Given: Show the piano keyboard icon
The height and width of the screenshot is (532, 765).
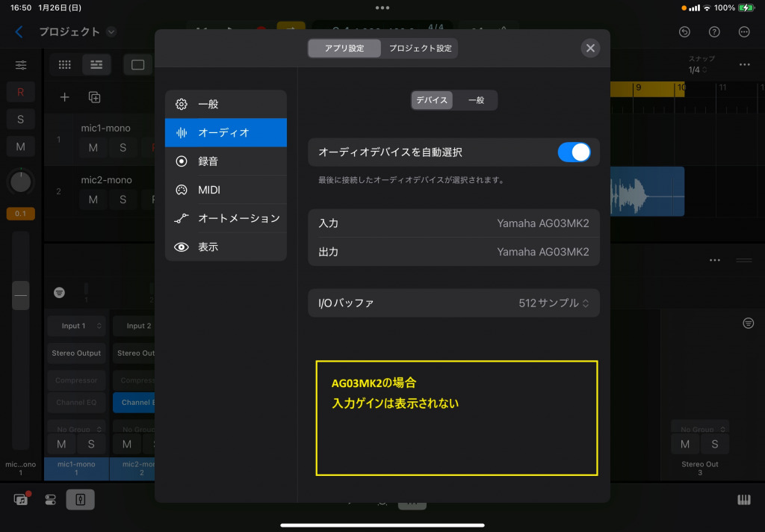Looking at the screenshot, I should [x=743, y=500].
